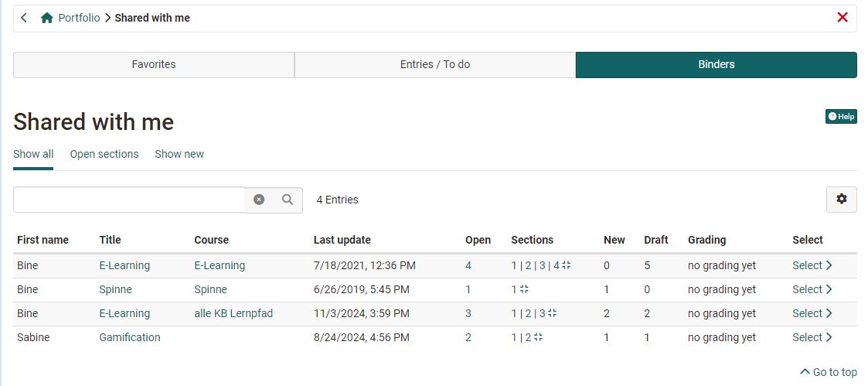Click the Help badge
The height and width of the screenshot is (386, 868).
[841, 117]
